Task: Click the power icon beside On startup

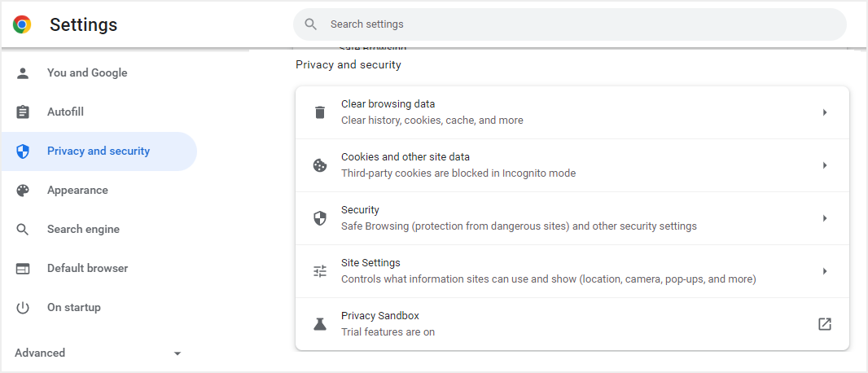Action: 23,308
